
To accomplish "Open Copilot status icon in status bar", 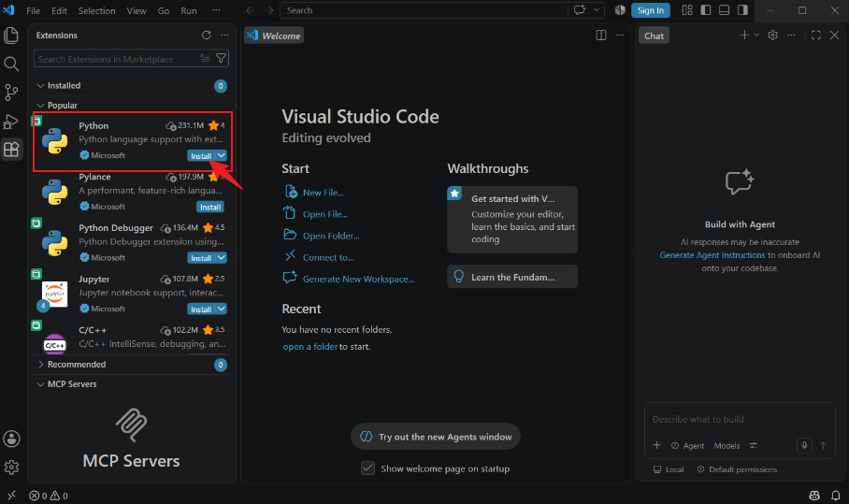I will [814, 496].
